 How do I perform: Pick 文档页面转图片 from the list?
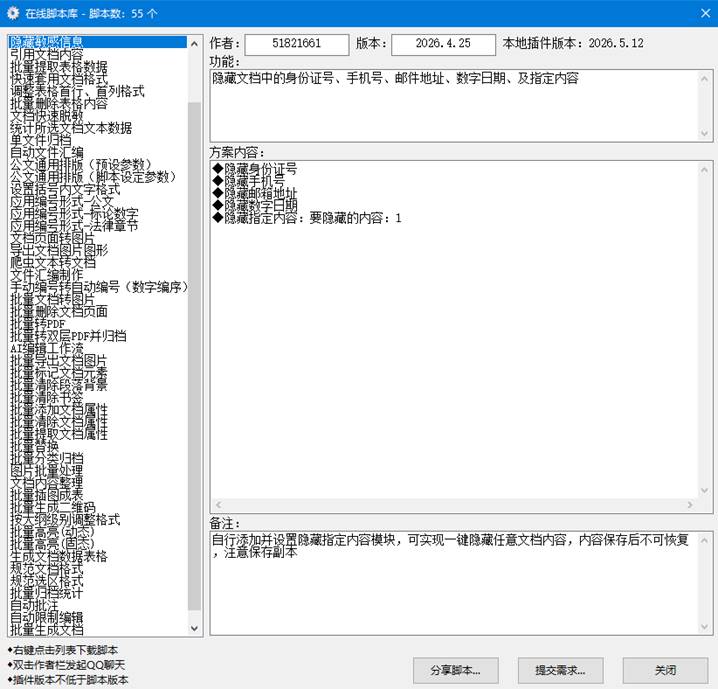[98, 238]
